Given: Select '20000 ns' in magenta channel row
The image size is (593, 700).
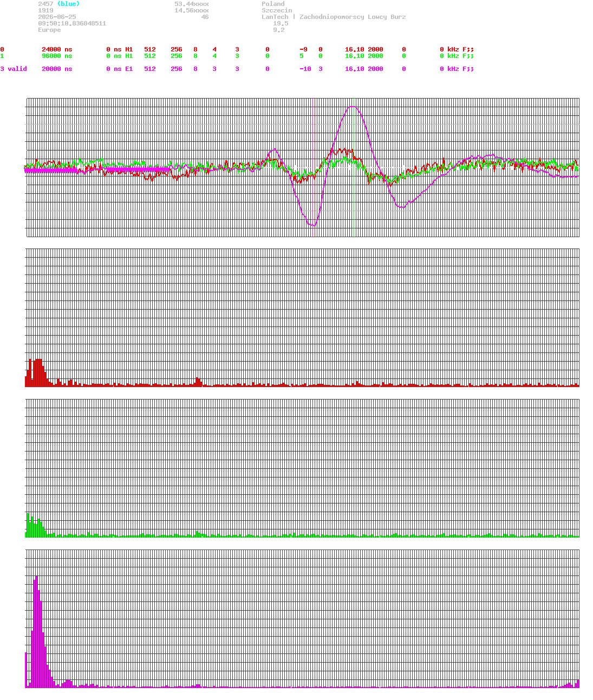Looking at the screenshot, I should coord(57,69).
